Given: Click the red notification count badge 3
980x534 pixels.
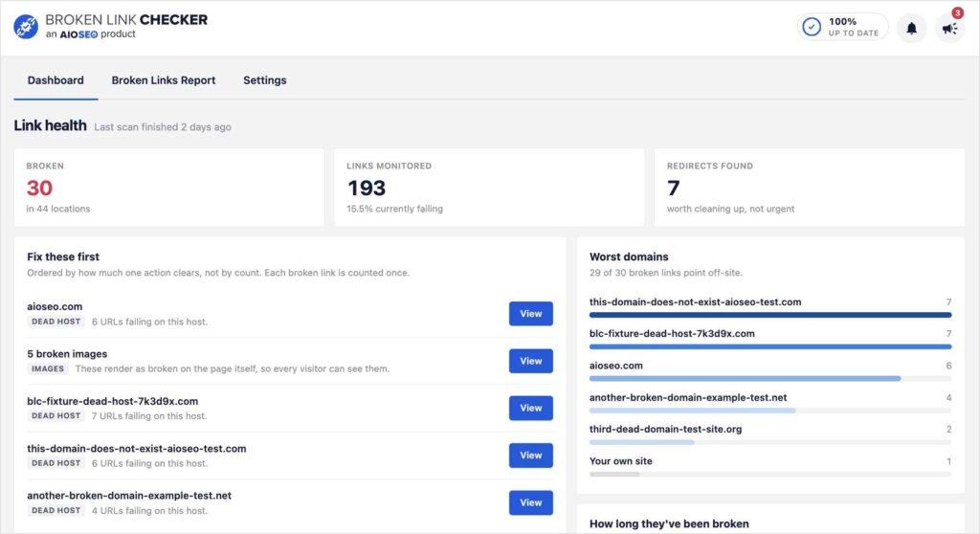Looking at the screenshot, I should 957,13.
